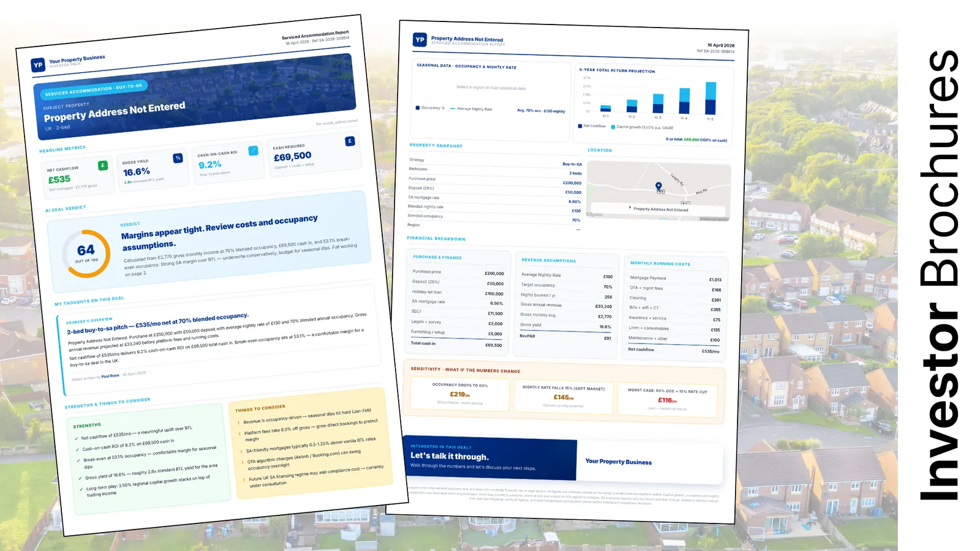Viewport: 980px width, 551px height.
Task: Click the YP logo on the investor pack page
Action: (38, 65)
